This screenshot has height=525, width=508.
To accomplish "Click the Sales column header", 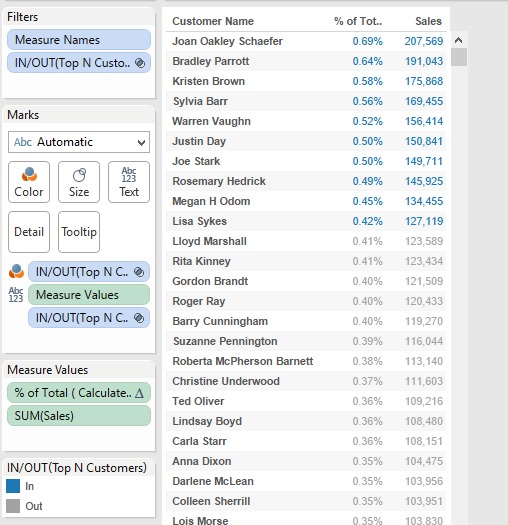I will click(x=428, y=21).
